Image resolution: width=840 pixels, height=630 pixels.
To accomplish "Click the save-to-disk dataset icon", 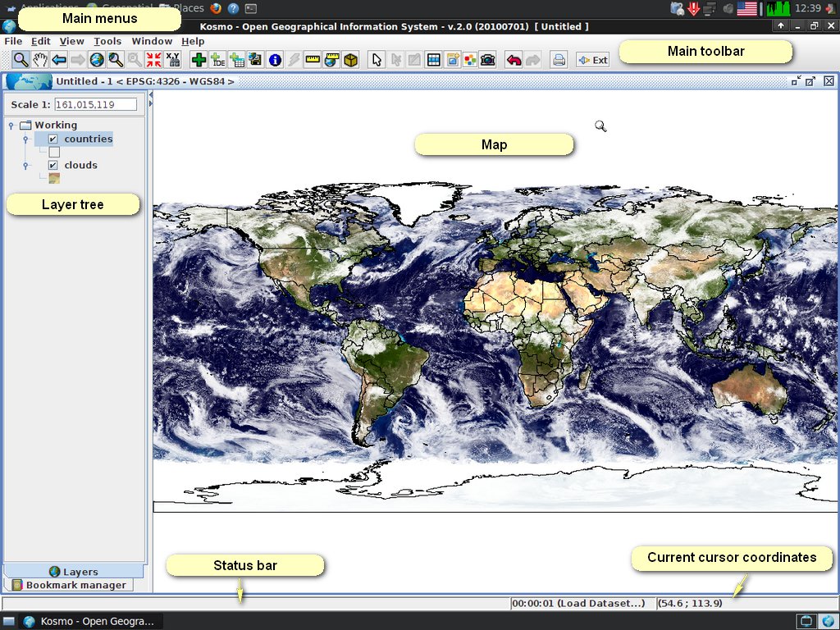I will click(x=256, y=59).
